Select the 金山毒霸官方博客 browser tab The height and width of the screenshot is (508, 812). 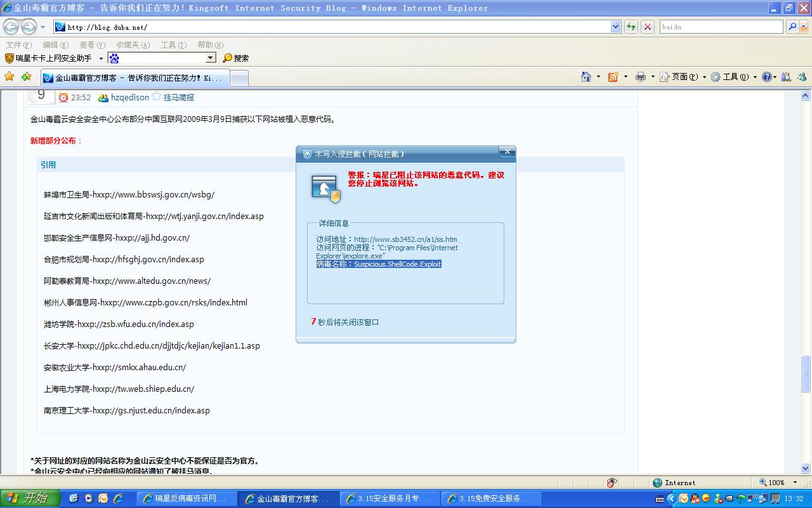click(x=134, y=78)
